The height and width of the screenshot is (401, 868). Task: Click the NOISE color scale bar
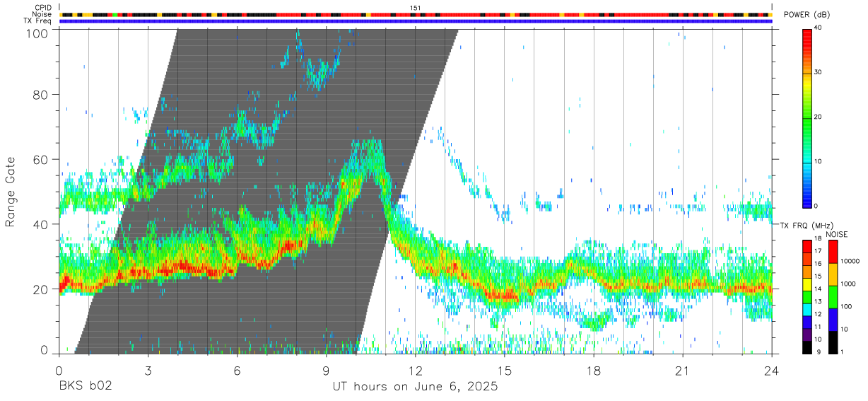coord(832,296)
